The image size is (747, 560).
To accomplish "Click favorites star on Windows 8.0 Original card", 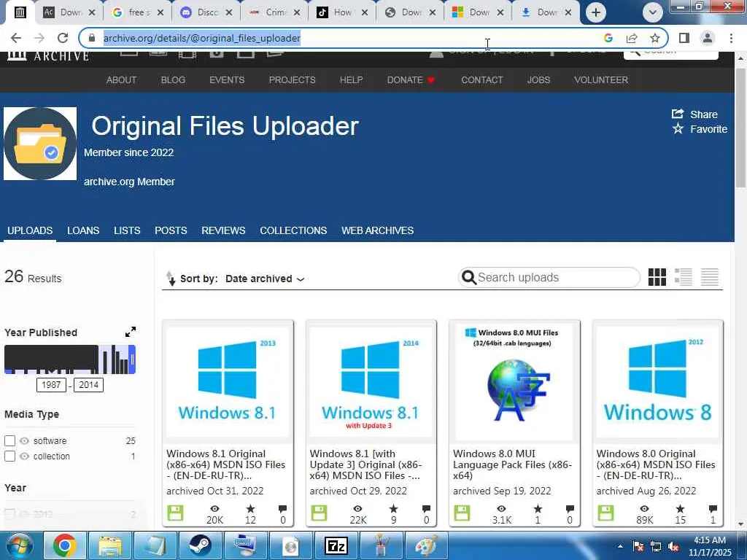I will pos(680,509).
